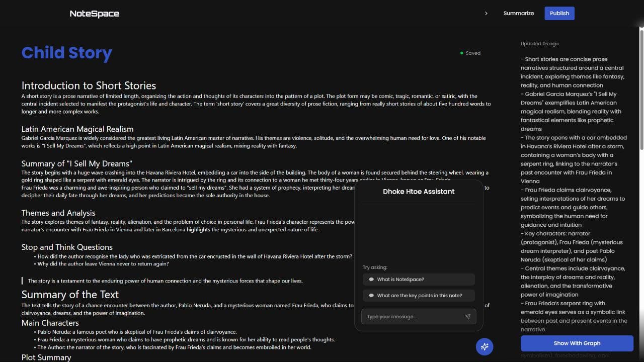Click the chat bubble icon beside "What is NoteSpace?"
Screen dimensions: 644x362
pyautogui.click(x=371, y=279)
